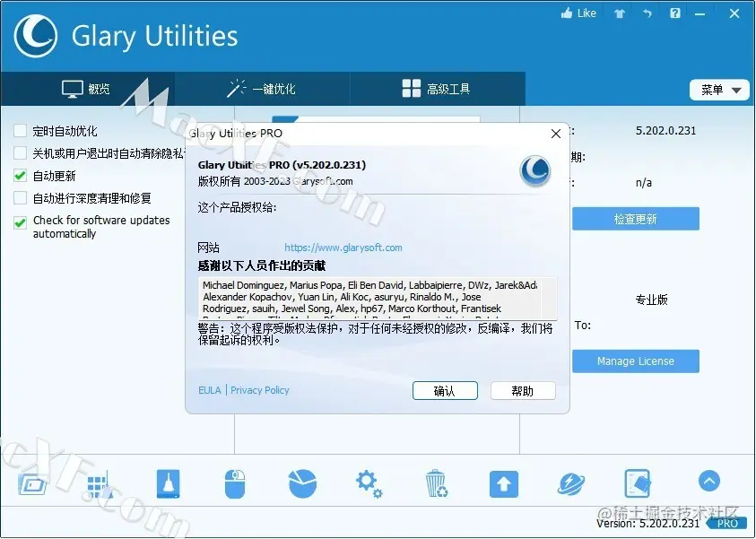This screenshot has width=756, height=539.
Task: Open the disk cleaner broom icon
Action: coord(169,483)
